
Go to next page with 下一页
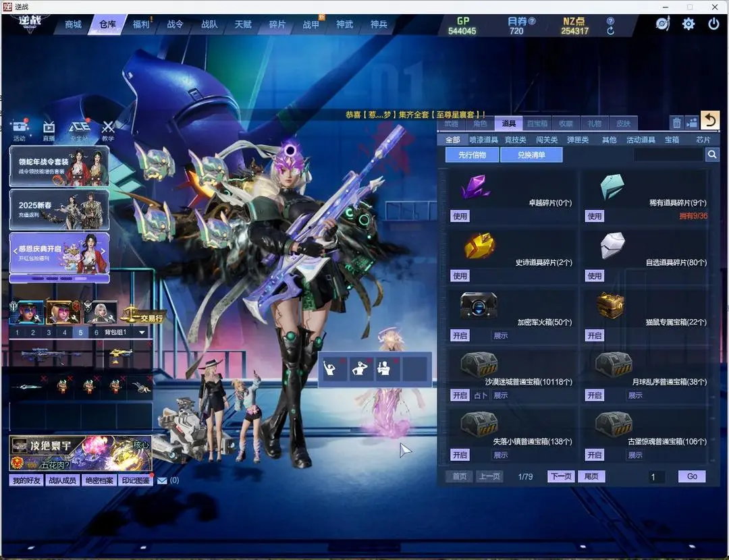(x=561, y=476)
